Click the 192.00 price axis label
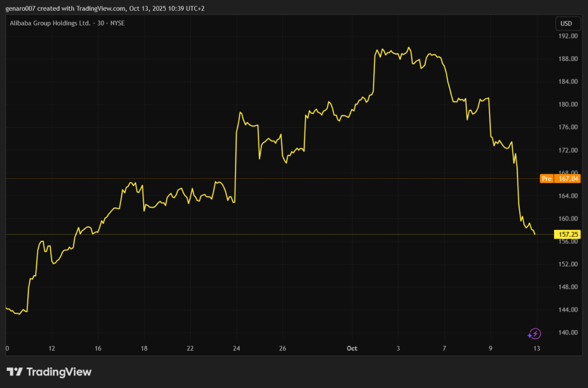This screenshot has height=388, width=588. coord(568,36)
